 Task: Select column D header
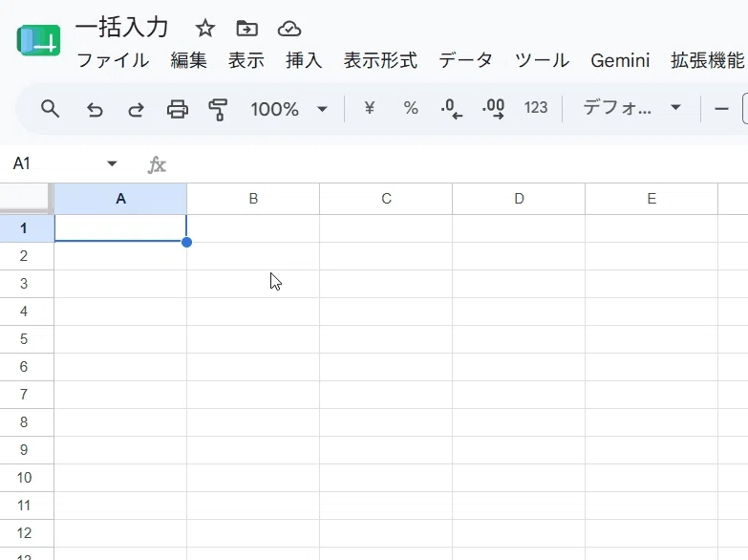point(519,199)
